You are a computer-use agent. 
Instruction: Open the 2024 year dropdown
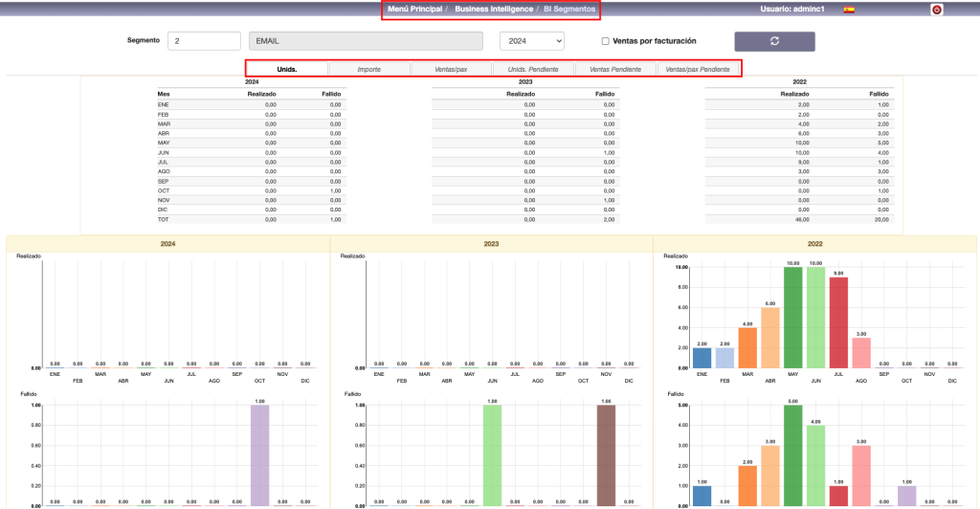tap(532, 41)
